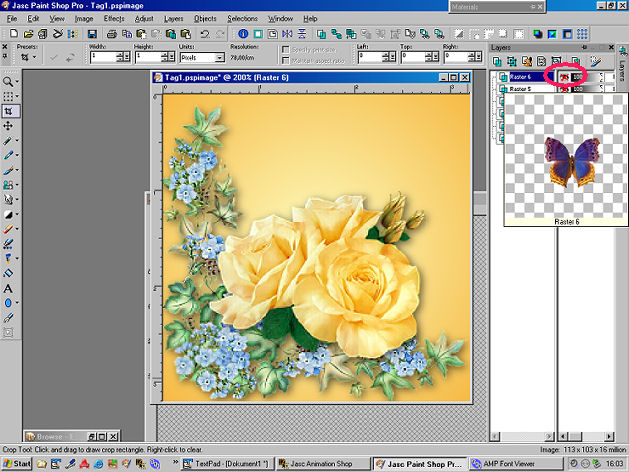Copy using the Copy toolbar icon

pyautogui.click(x=127, y=34)
